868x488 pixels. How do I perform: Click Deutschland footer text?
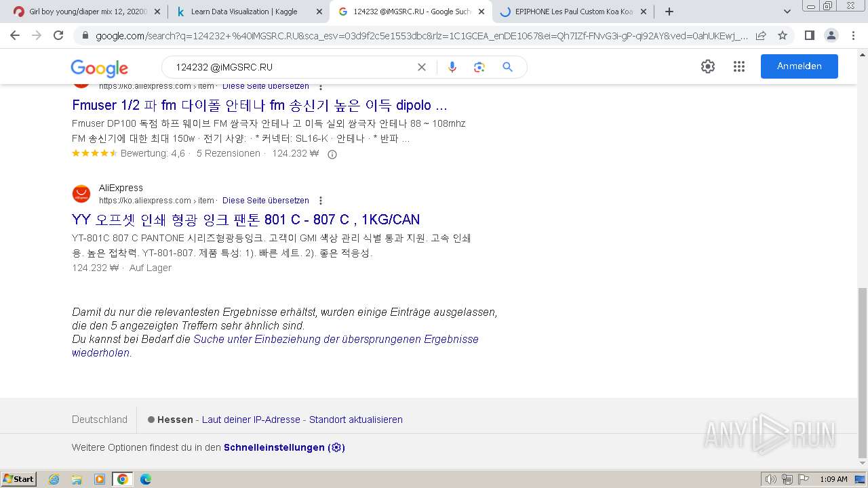(x=100, y=420)
